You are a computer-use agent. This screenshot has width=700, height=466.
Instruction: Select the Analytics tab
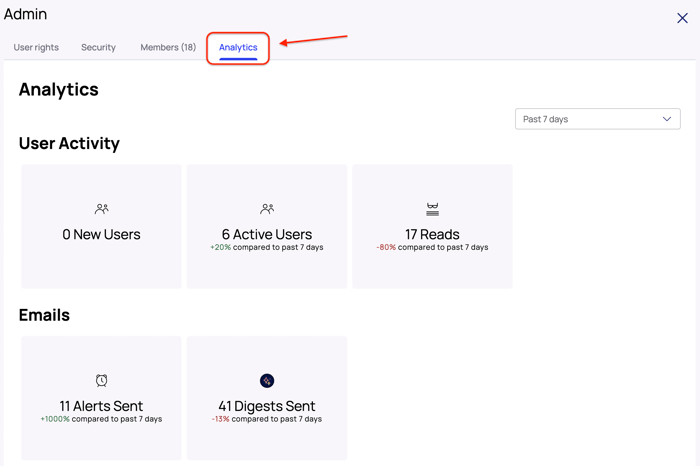tap(238, 47)
